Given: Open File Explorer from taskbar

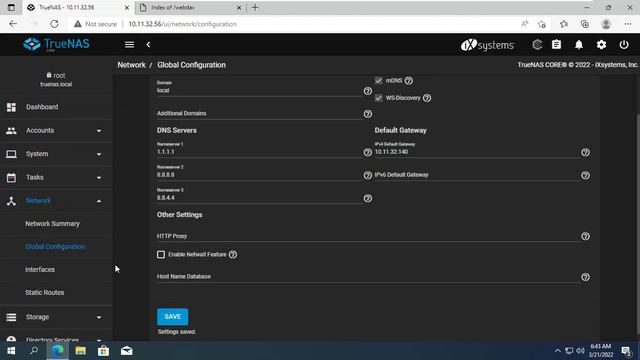Looking at the screenshot, I should [x=80, y=351].
